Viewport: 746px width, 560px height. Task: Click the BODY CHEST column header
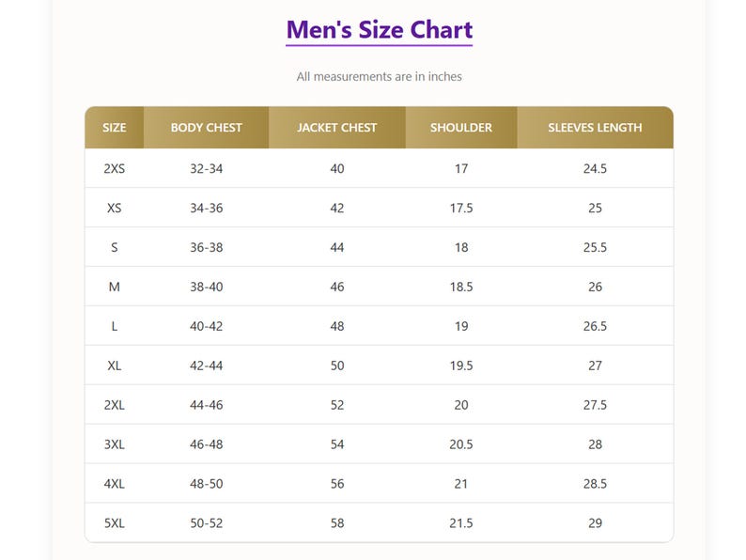[206, 128]
